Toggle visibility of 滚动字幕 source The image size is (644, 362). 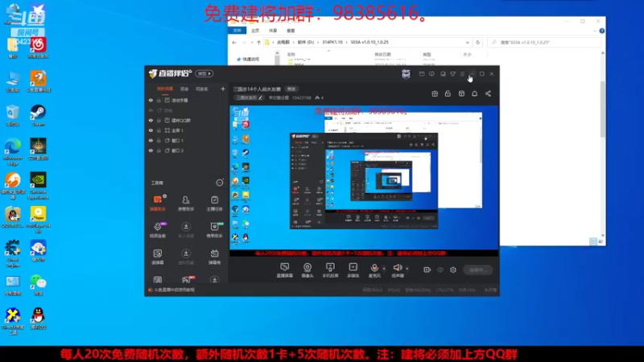pyautogui.click(x=151, y=100)
